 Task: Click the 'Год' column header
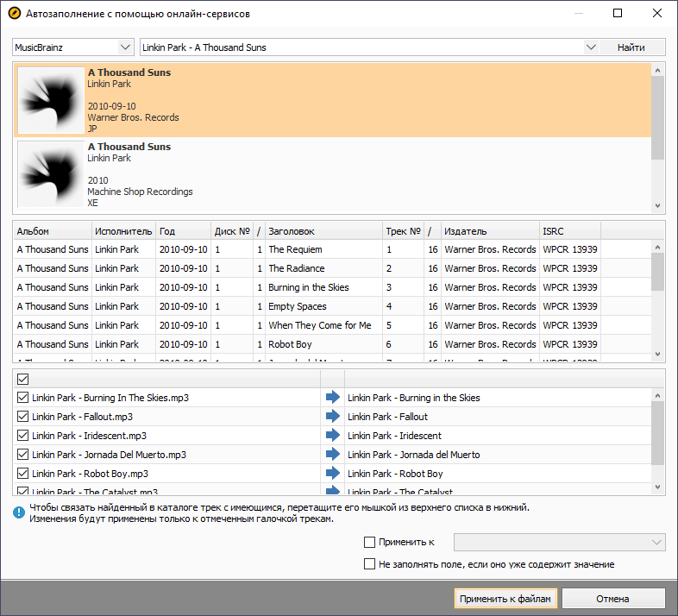click(184, 231)
